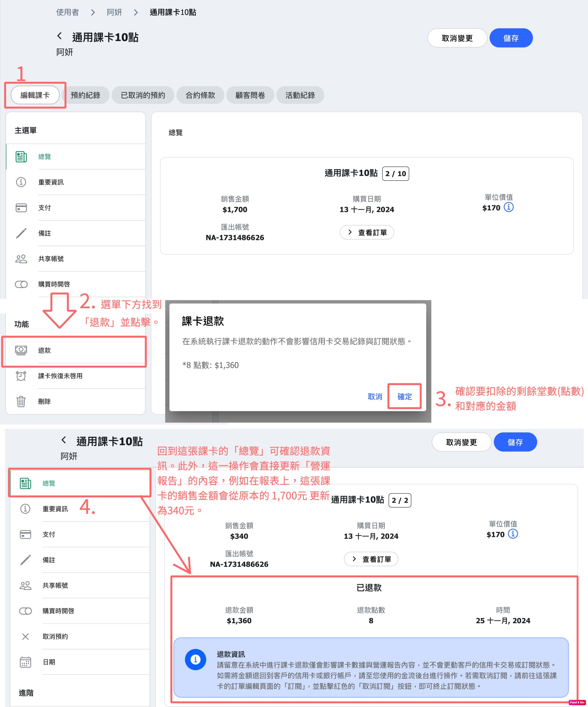Go back using the arrow beside top 通用課卡10點

59,36
